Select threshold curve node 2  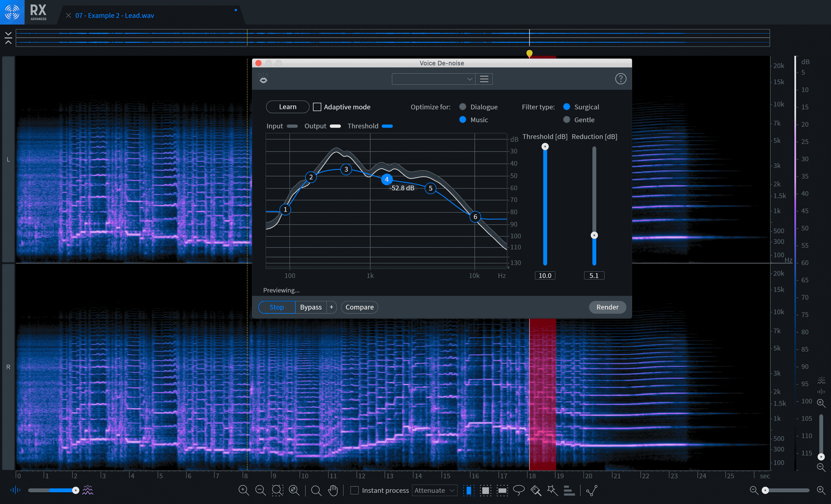(x=311, y=177)
